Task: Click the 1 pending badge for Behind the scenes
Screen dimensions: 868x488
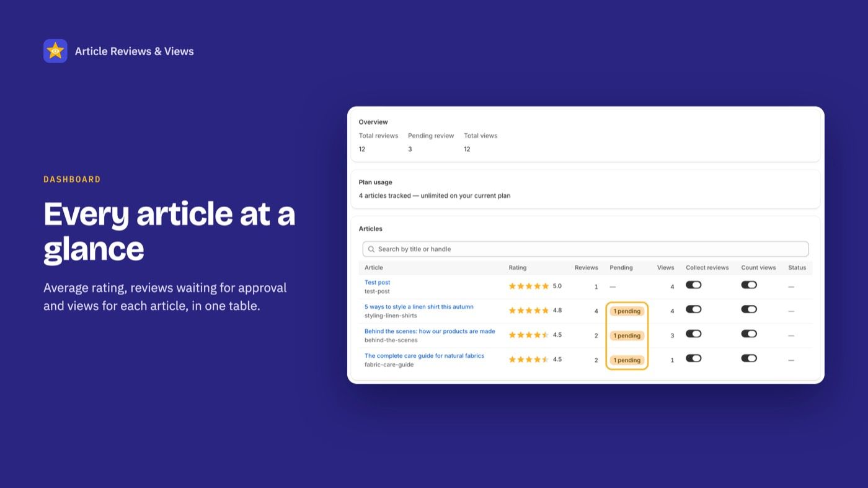Action: point(627,335)
